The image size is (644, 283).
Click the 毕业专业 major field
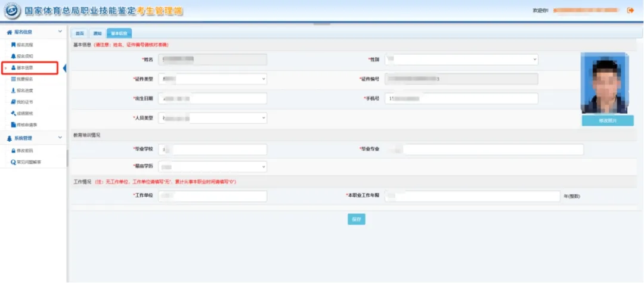(484, 150)
